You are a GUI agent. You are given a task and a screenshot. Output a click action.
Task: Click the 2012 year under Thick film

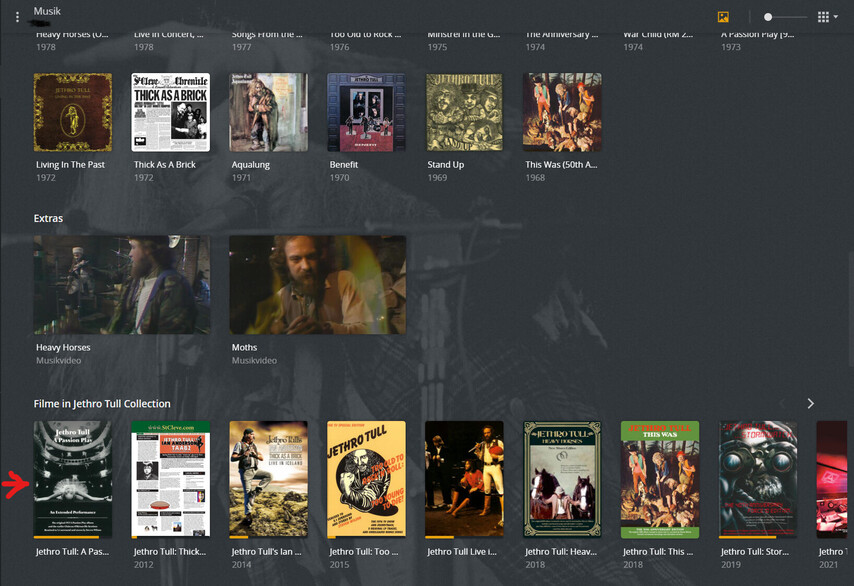[x=144, y=565]
